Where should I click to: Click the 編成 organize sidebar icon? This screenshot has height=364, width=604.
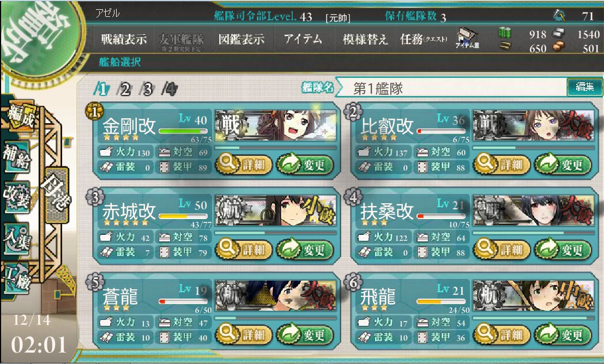point(21,116)
